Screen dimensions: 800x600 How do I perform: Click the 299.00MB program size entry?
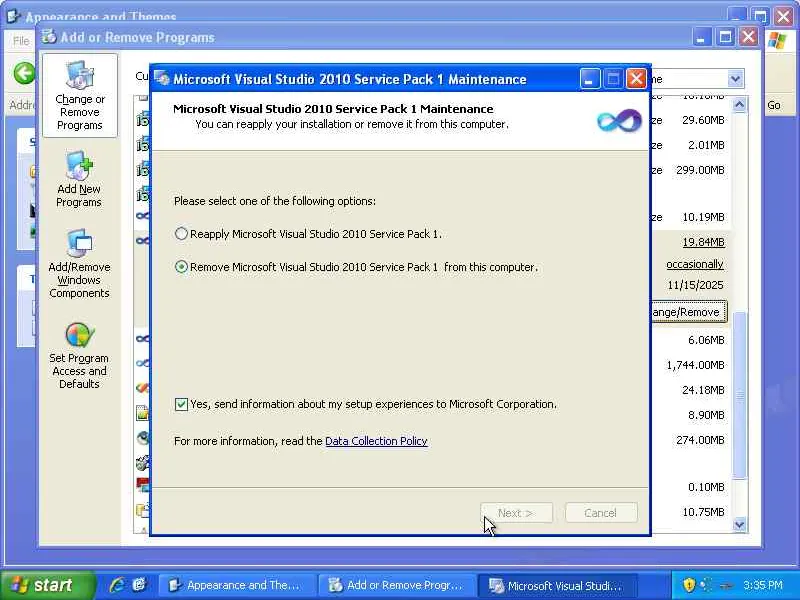(701, 170)
